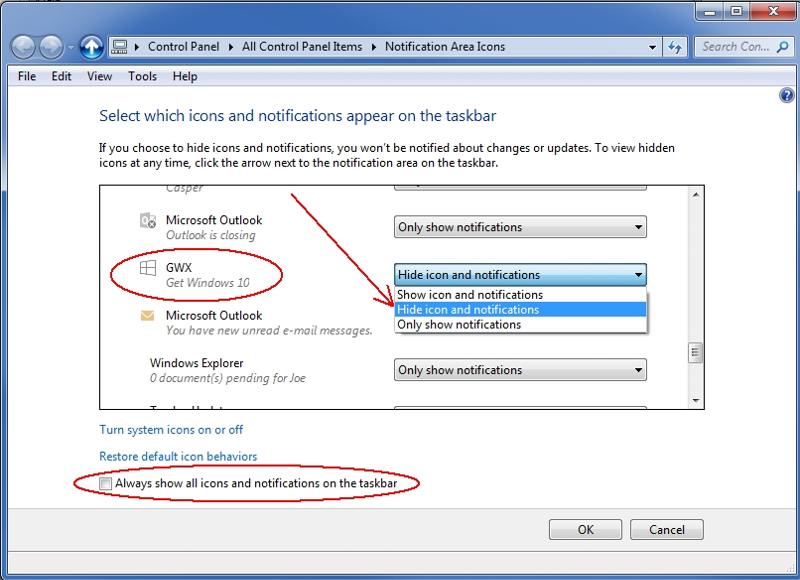800x580 pixels.
Task: Open the Edit menu
Action: (x=61, y=76)
